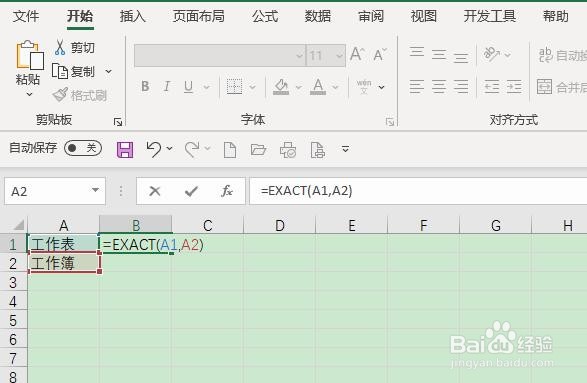This screenshot has width=587, height=383.
Task: Expand the borders dropdown arrow
Action: [253, 87]
